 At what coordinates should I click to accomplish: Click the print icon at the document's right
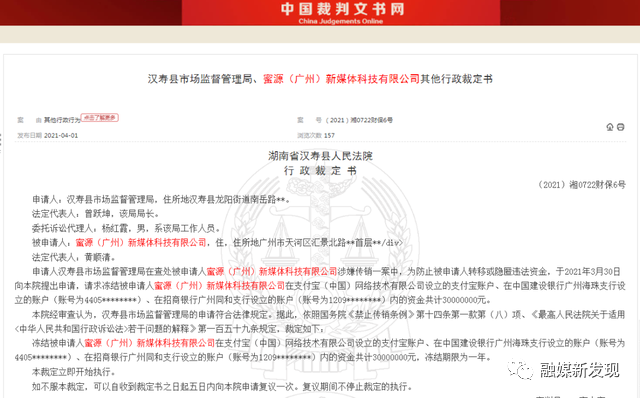click(x=620, y=127)
